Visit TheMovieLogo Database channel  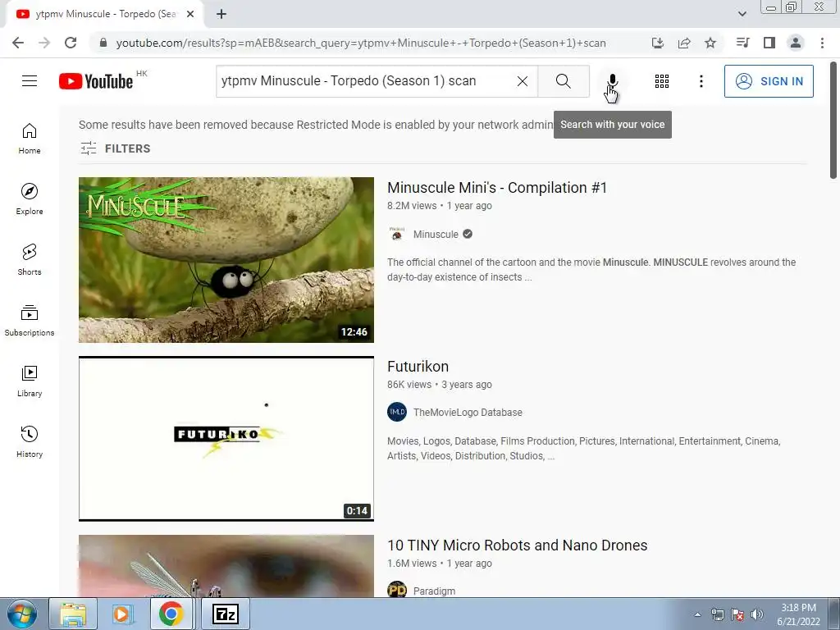[468, 413]
